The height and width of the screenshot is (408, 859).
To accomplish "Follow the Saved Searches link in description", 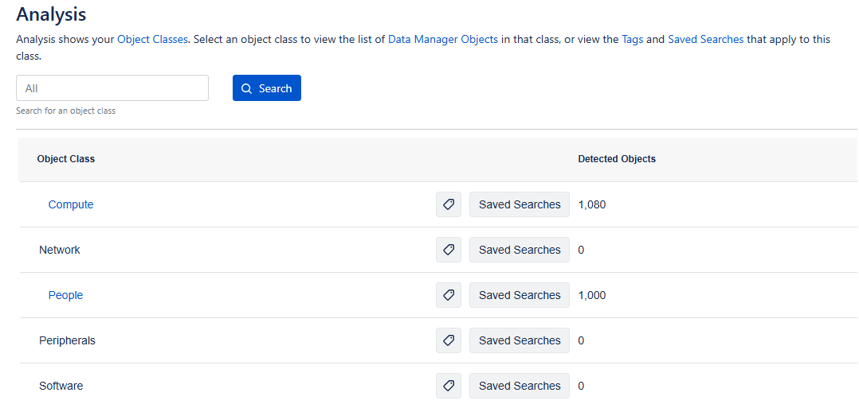I will [706, 39].
